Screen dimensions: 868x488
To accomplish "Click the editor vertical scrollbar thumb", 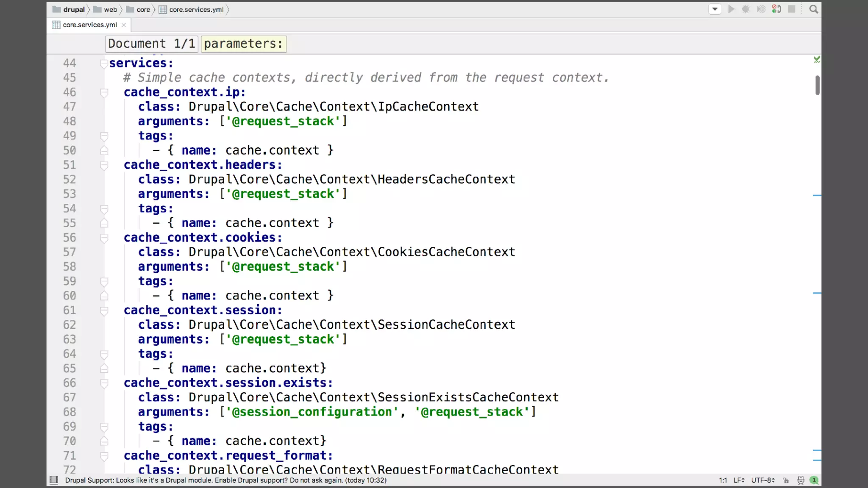I will coord(817,85).
